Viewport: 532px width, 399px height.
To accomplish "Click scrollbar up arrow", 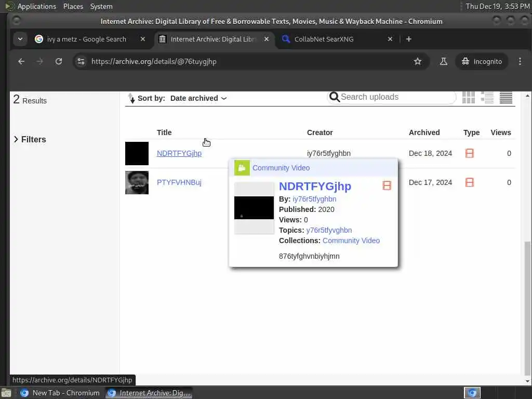I will pyautogui.click(x=527, y=96).
